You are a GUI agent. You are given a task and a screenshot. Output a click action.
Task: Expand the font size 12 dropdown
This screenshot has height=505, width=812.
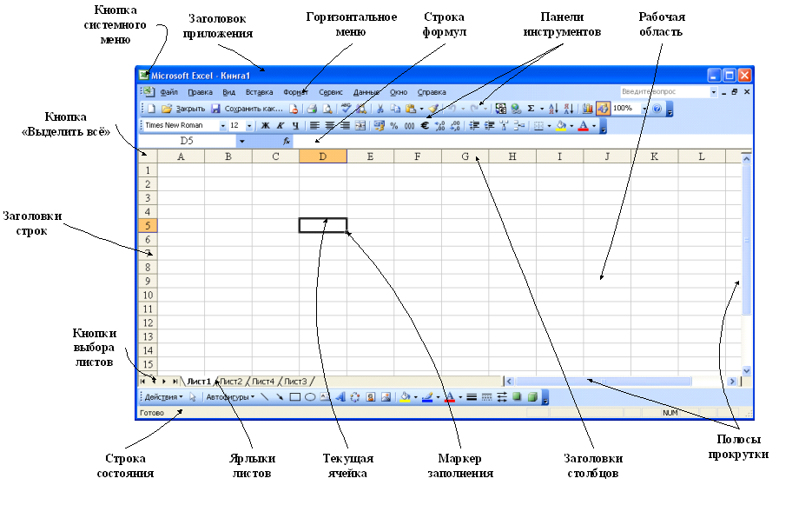click(x=249, y=126)
